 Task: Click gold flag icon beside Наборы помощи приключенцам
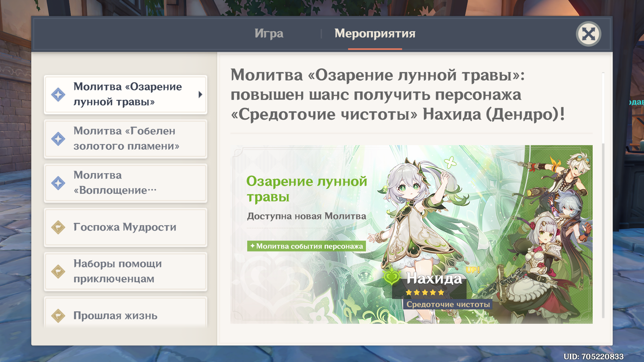point(58,271)
